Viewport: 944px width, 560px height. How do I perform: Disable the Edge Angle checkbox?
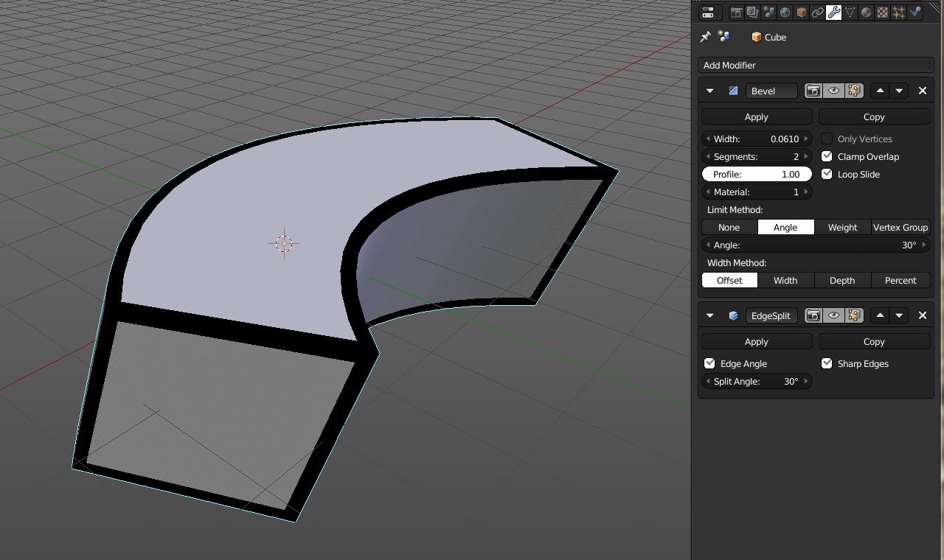click(709, 363)
